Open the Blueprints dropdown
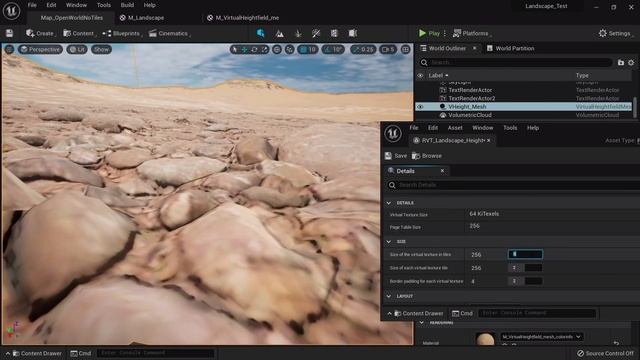This screenshot has width=640, height=360. tap(122, 33)
